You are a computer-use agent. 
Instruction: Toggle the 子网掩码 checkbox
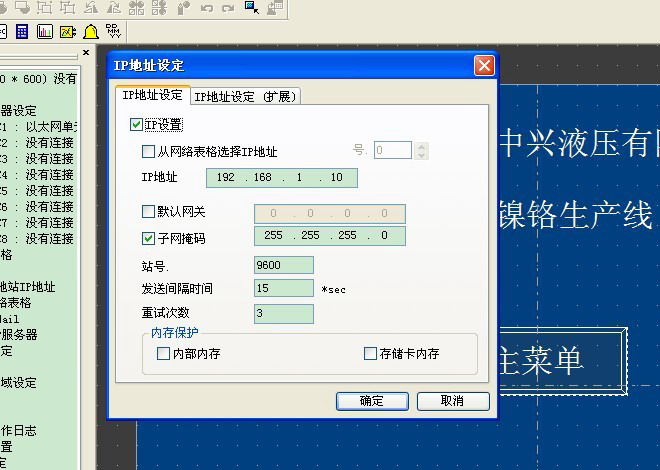(149, 238)
